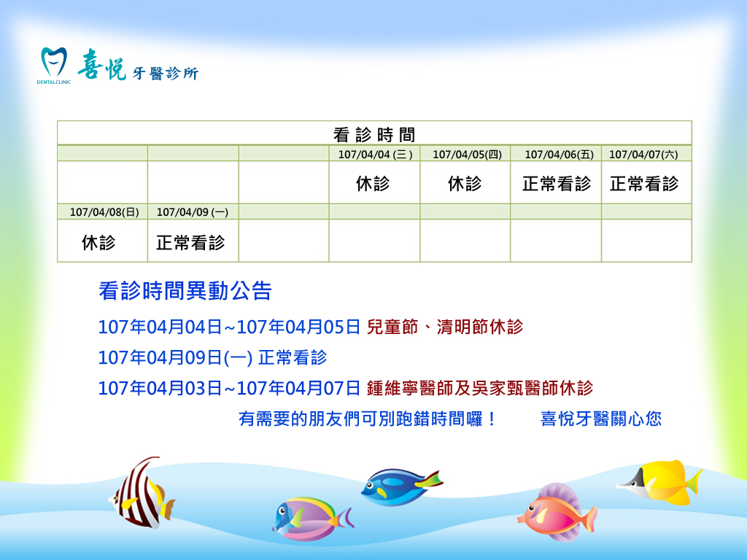Select the 107/04/05(四) date header cell
The width and height of the screenshot is (747, 560).
tap(465, 154)
